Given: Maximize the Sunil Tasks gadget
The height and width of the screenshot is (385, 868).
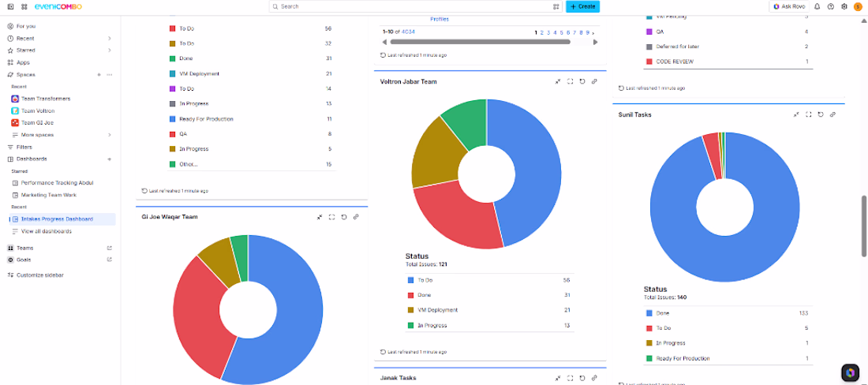Looking at the screenshot, I should 808,114.
